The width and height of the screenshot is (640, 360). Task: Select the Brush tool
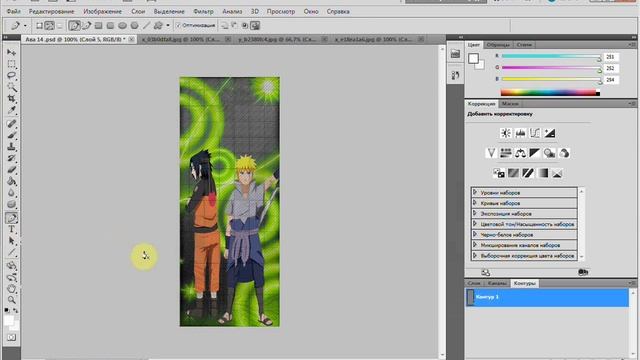[x=11, y=135]
